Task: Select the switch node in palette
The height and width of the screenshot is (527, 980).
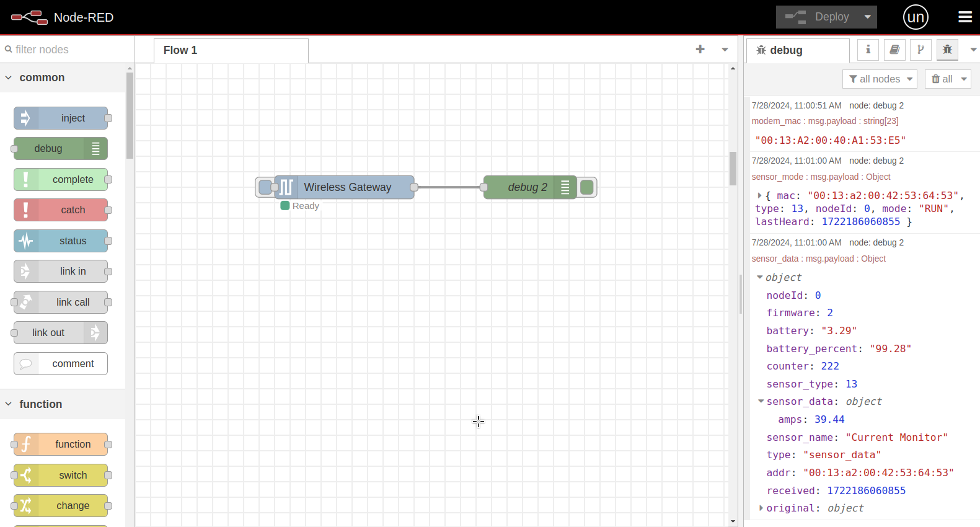Action: (x=61, y=476)
